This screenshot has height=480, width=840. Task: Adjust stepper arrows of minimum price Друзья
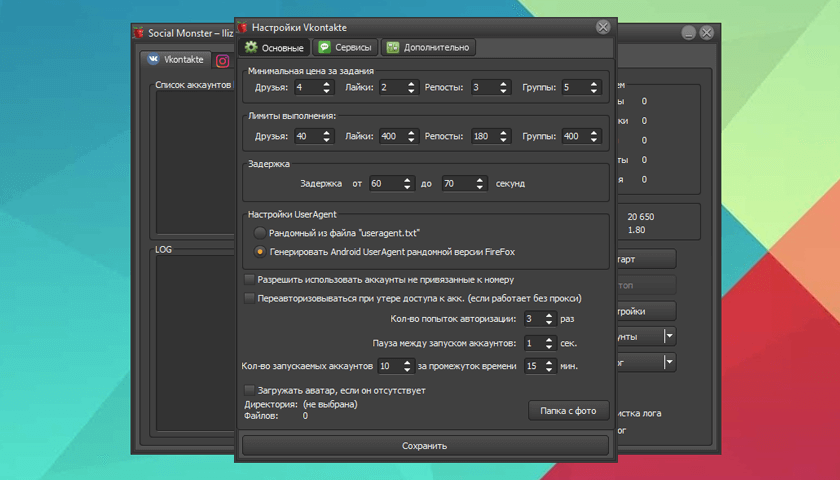click(327, 87)
